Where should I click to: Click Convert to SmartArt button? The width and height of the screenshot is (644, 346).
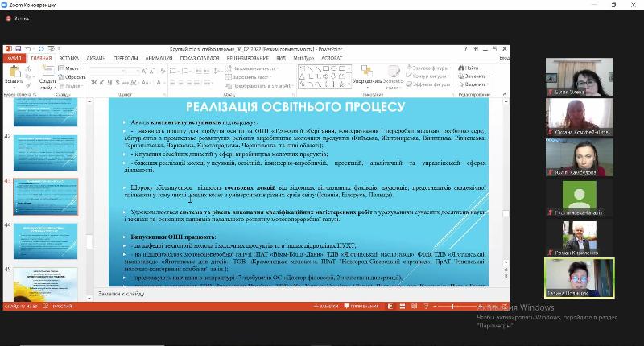[259, 86]
